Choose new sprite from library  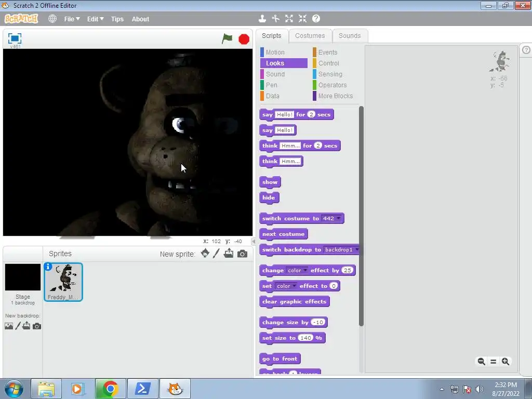tap(205, 253)
